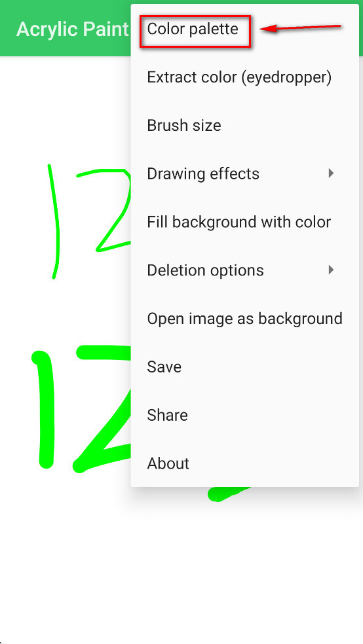Image resolution: width=363 pixels, height=644 pixels.
Task: Click Save in the overflow menu
Action: [244, 367]
